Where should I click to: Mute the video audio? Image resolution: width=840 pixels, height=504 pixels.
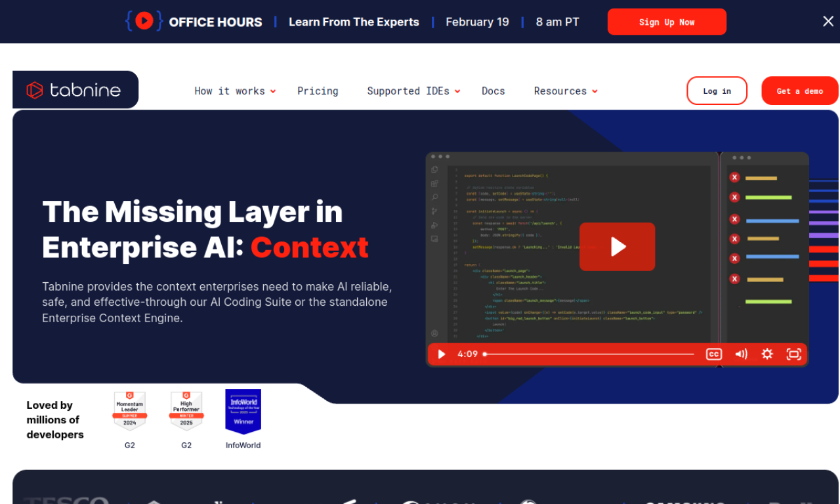[x=741, y=354]
